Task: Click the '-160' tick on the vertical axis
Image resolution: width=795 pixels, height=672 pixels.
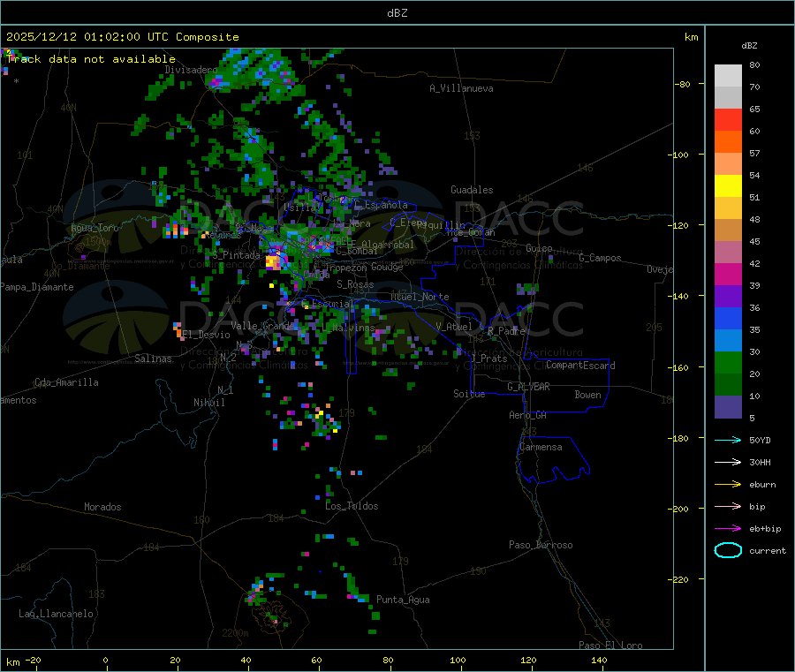Action: click(x=680, y=367)
